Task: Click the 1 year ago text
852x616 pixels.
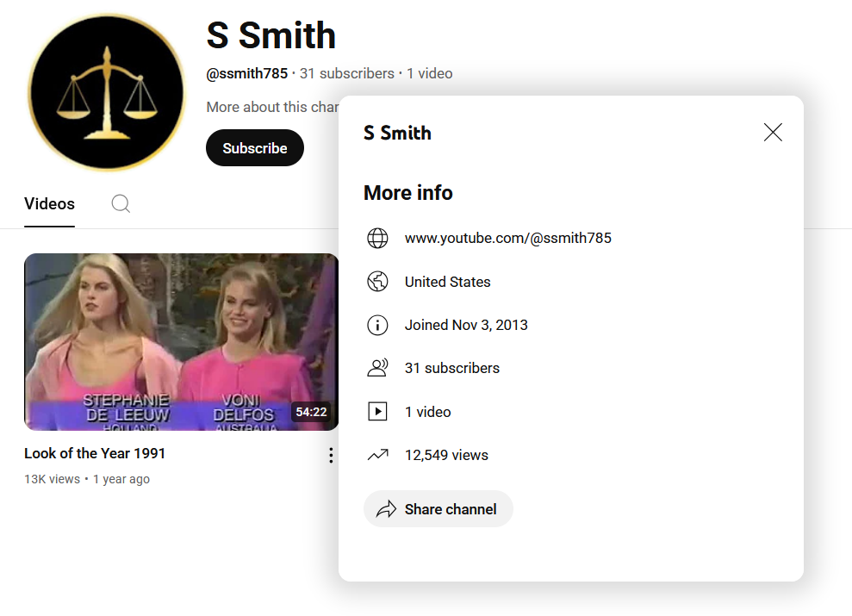Action: (x=121, y=479)
